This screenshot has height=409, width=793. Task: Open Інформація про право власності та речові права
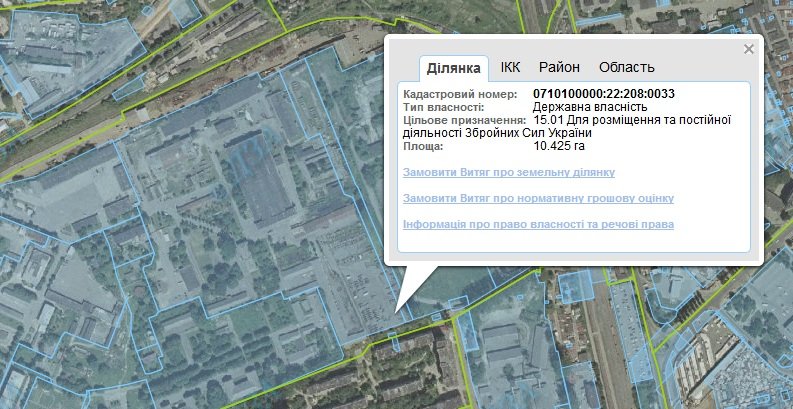coord(538,224)
